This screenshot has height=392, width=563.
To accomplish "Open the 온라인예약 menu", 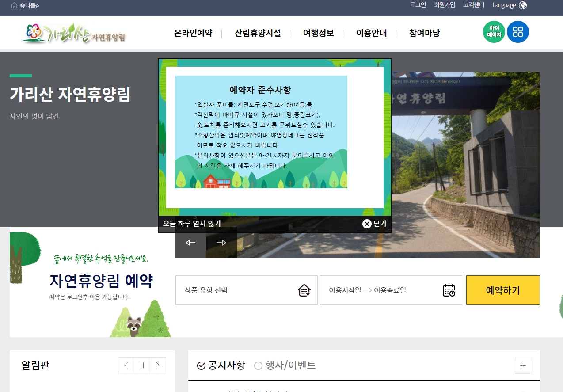I will click(x=194, y=33).
